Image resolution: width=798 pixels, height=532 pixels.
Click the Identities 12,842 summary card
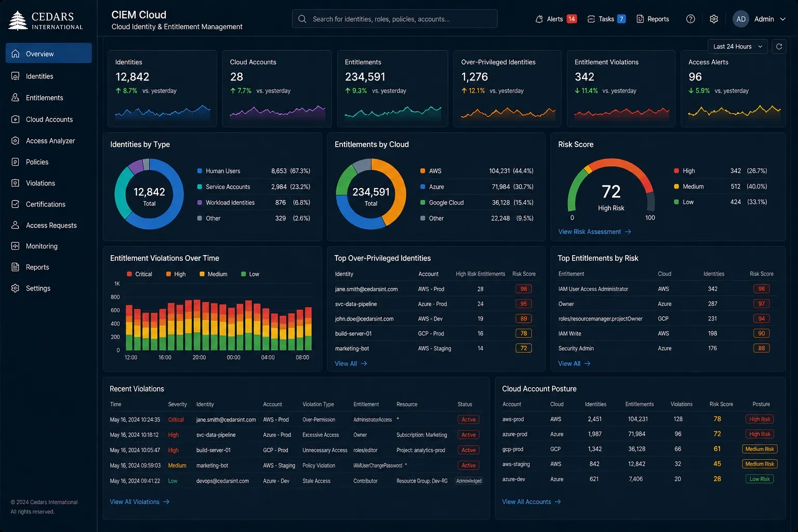pyautogui.click(x=162, y=88)
